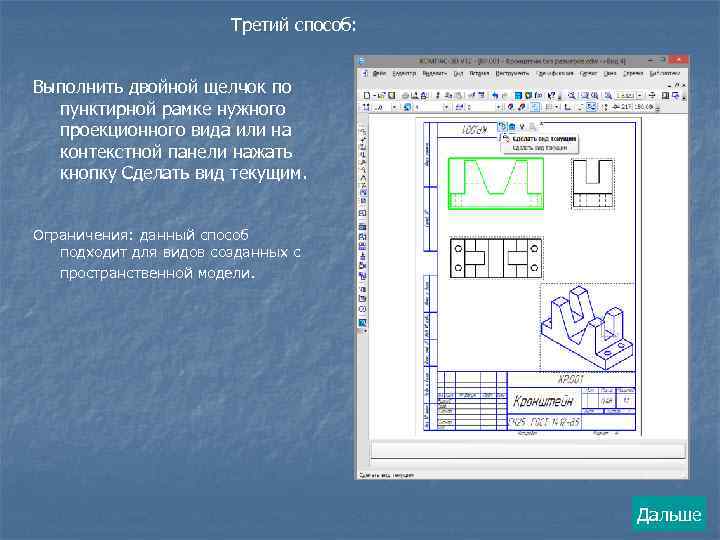720x540 pixels.
Task: Click the material cell in title block
Action: click(545, 422)
